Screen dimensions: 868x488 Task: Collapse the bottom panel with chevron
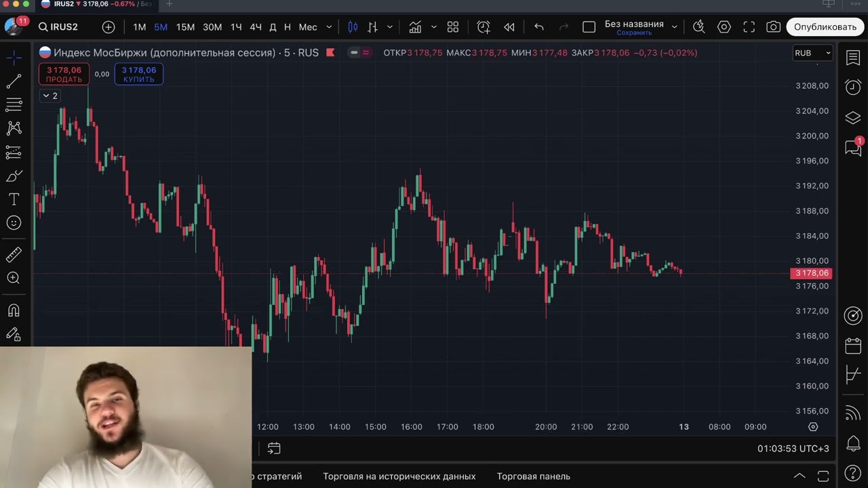(800, 476)
